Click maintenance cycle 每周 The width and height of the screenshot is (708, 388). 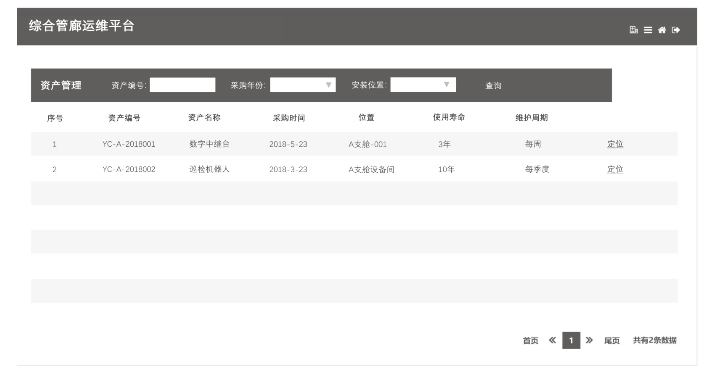533,144
